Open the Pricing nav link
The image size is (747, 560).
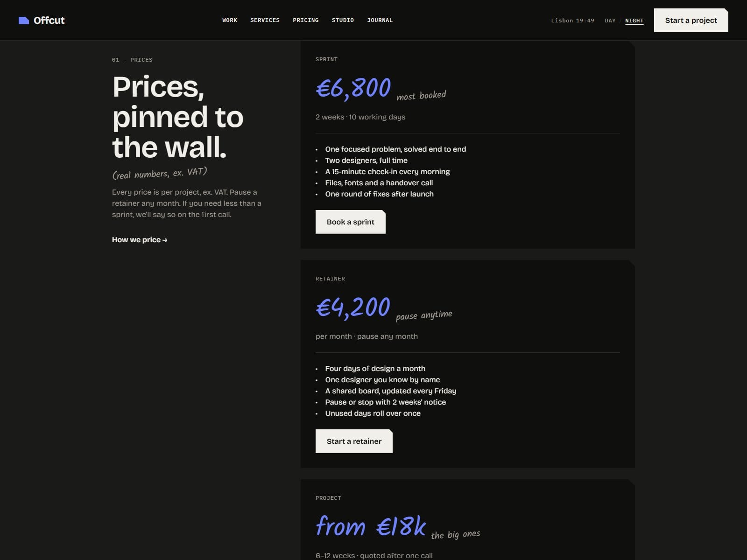click(306, 20)
